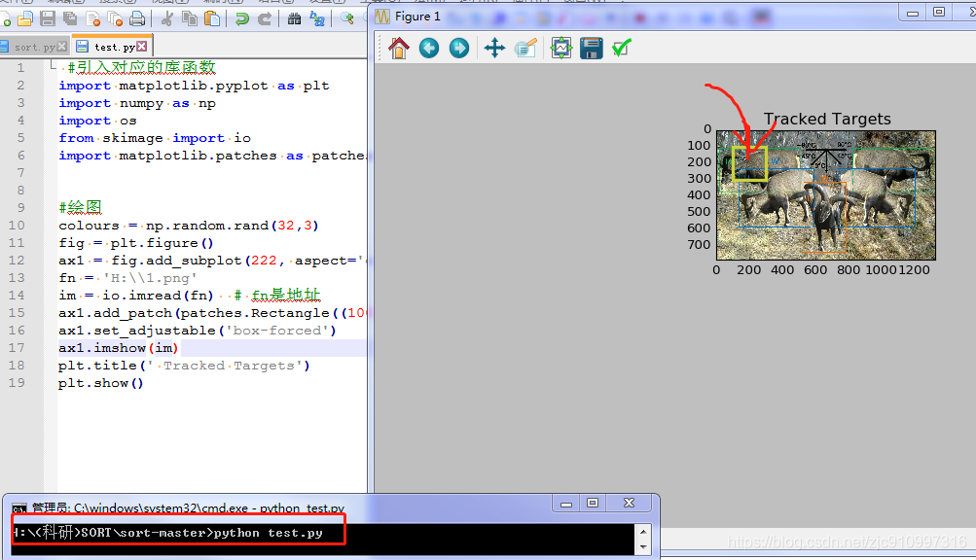Close the test.py tab

[140, 46]
